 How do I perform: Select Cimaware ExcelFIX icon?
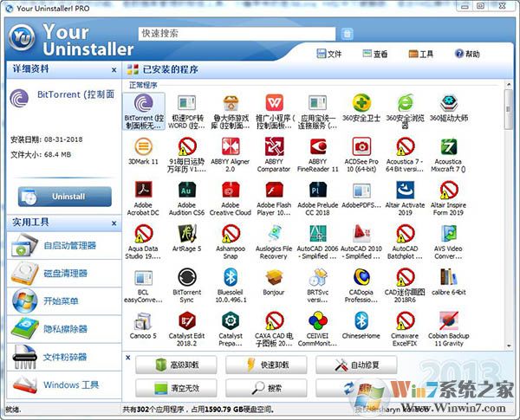pos(405,320)
